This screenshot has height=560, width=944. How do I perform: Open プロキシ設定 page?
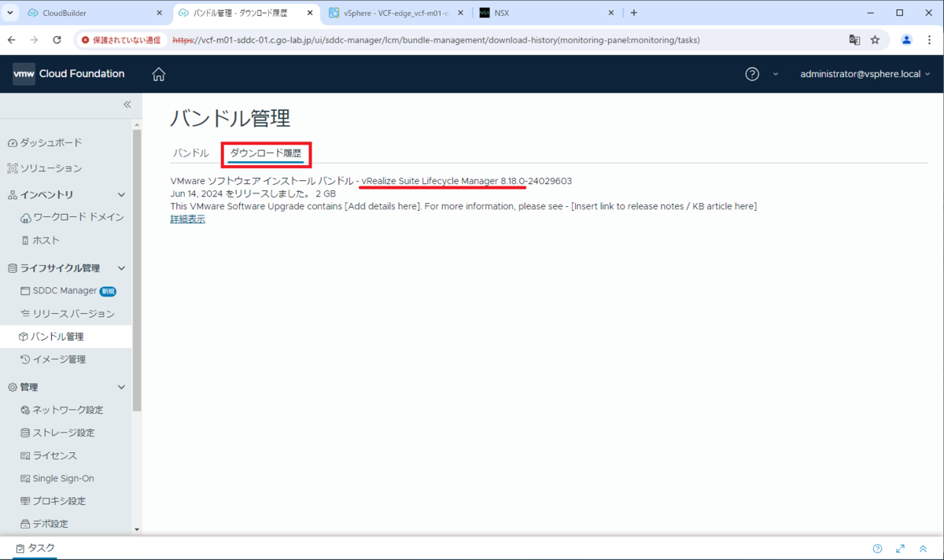[53, 501]
